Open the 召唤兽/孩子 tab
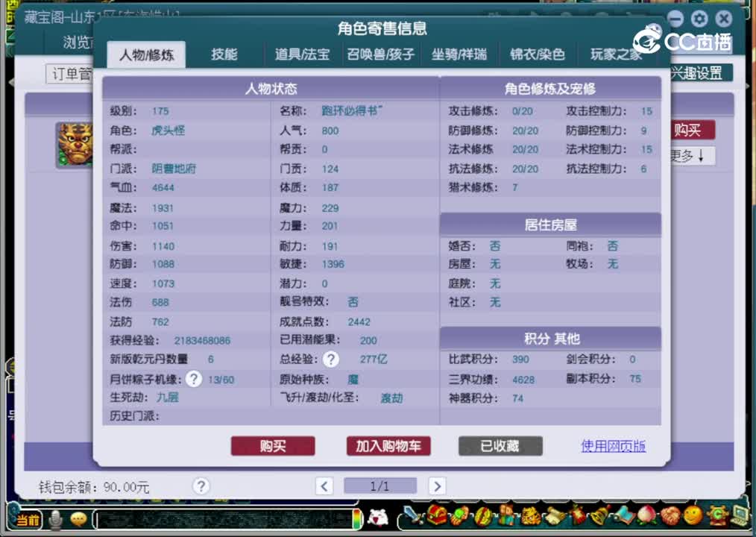 pos(380,54)
